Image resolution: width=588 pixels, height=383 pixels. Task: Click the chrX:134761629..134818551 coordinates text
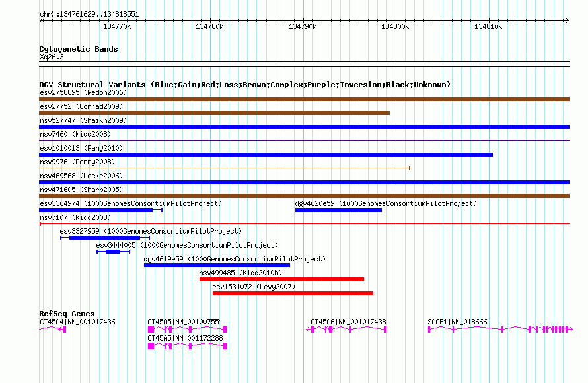89,15
